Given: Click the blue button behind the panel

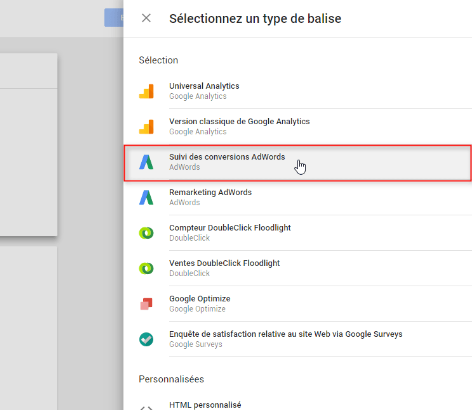Looking at the screenshot, I should coord(114,18).
